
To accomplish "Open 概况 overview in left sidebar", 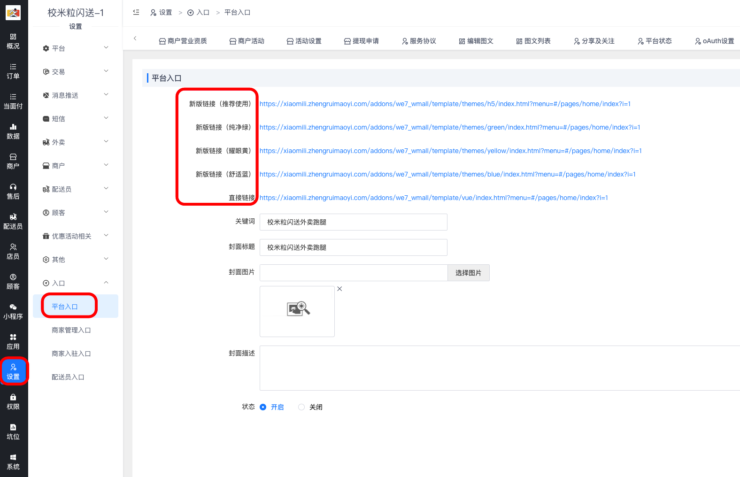I will 13,40.
